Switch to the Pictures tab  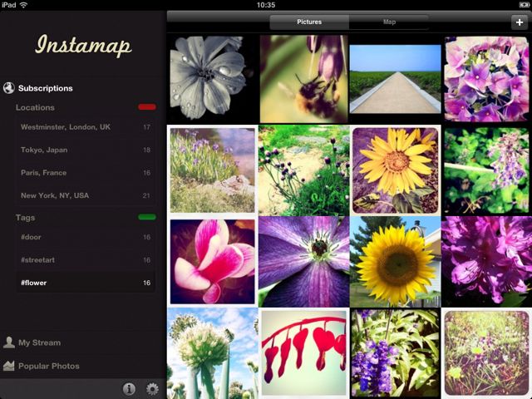tap(309, 22)
